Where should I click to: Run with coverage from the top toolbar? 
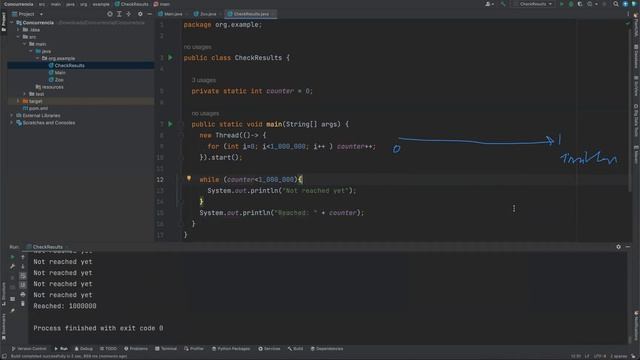580,4
